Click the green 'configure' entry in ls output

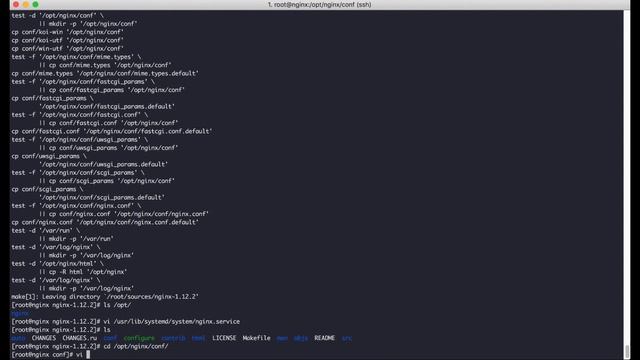click(139, 338)
